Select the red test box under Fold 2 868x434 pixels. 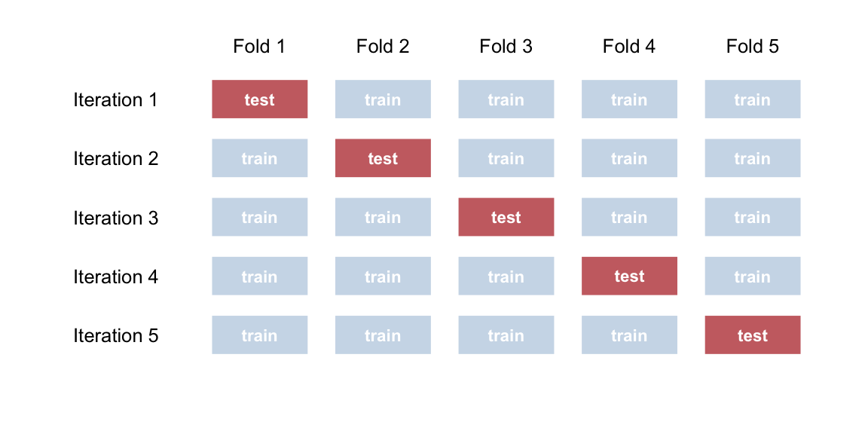click(x=383, y=158)
